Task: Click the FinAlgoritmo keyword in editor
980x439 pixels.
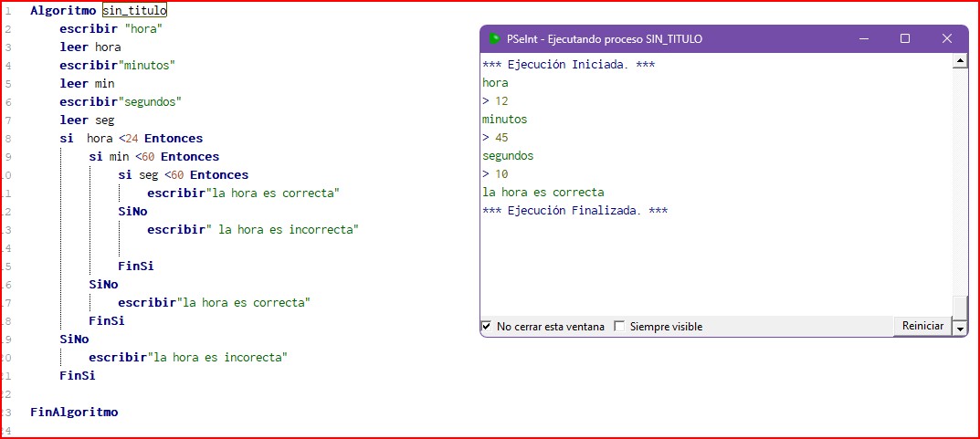Action: 74,412
